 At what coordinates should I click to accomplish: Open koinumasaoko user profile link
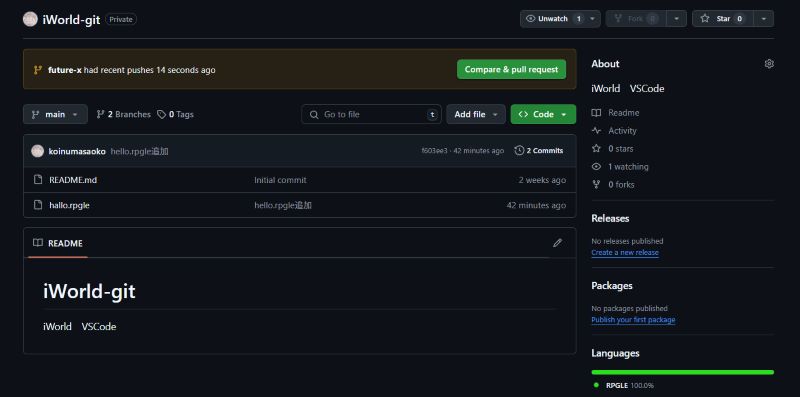click(77, 151)
